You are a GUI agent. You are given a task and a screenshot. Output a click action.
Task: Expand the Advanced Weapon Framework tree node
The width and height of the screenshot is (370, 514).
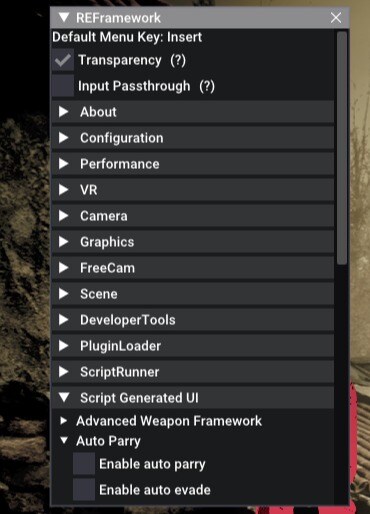pyautogui.click(x=63, y=421)
